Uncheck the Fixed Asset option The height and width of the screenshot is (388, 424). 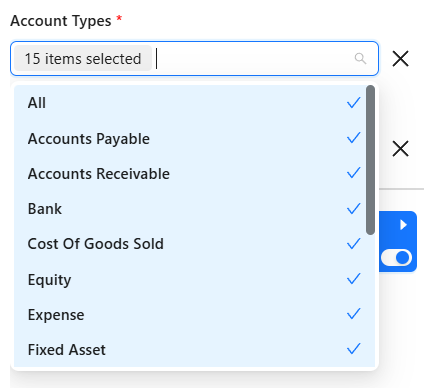194,349
